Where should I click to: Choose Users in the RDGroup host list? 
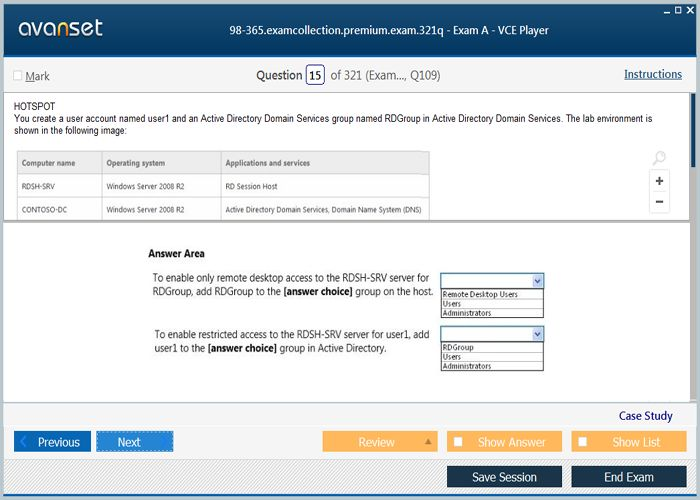pyautogui.click(x=492, y=304)
